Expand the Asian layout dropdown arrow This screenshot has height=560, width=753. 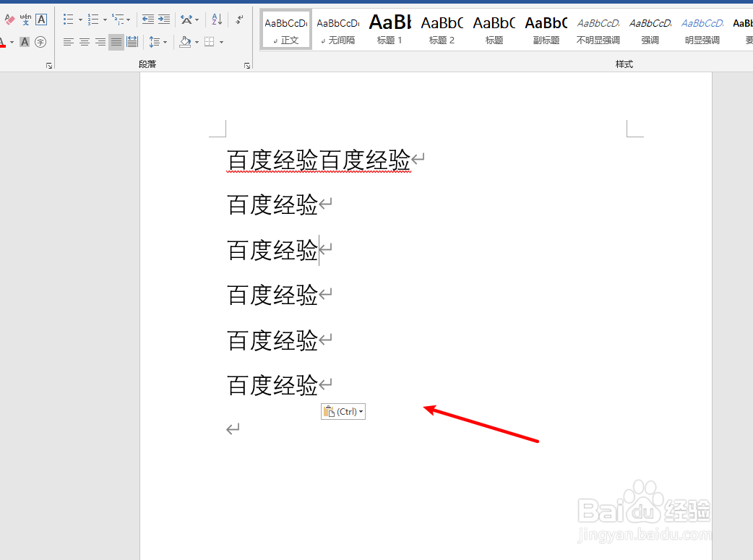(197, 20)
